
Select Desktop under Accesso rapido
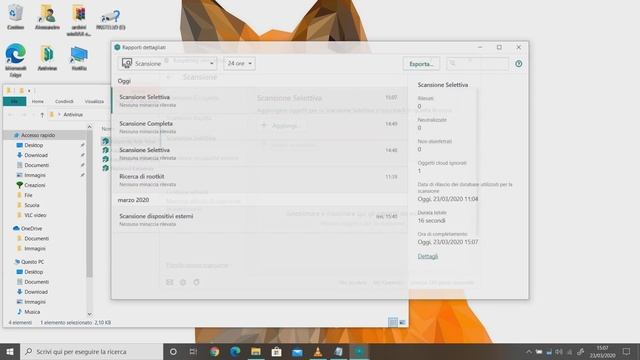[33, 145]
